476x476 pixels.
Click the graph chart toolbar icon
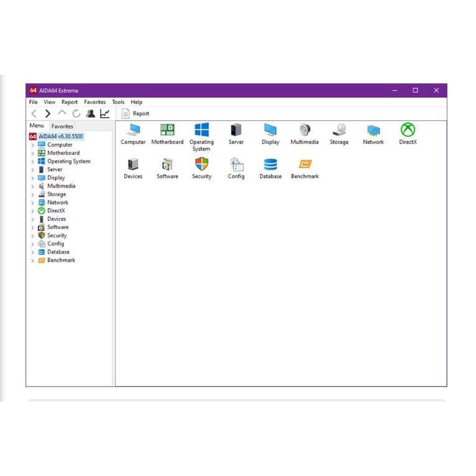105,113
